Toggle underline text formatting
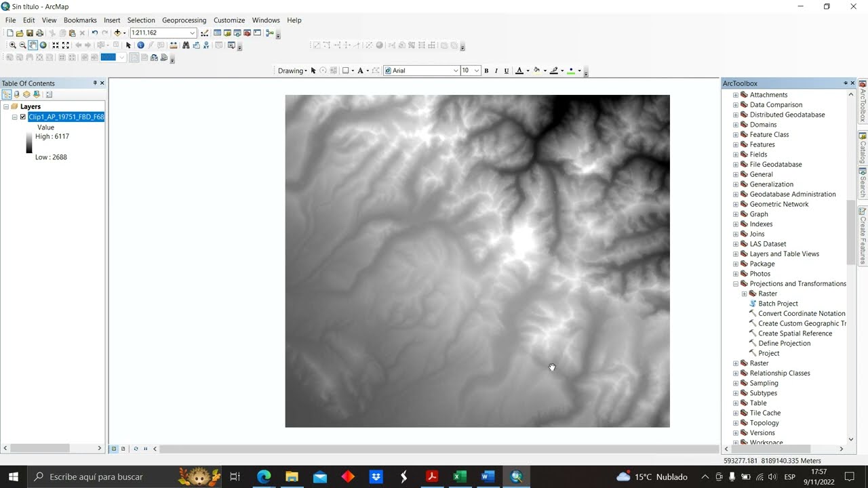Image resolution: width=868 pixels, height=488 pixels. [x=506, y=70]
